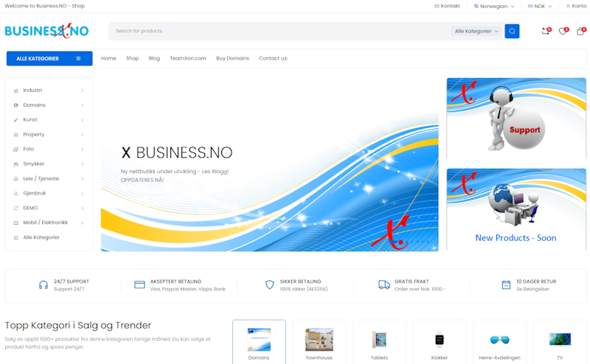
Task: Click the Sikker Betaling shield icon
Action: [269, 285]
